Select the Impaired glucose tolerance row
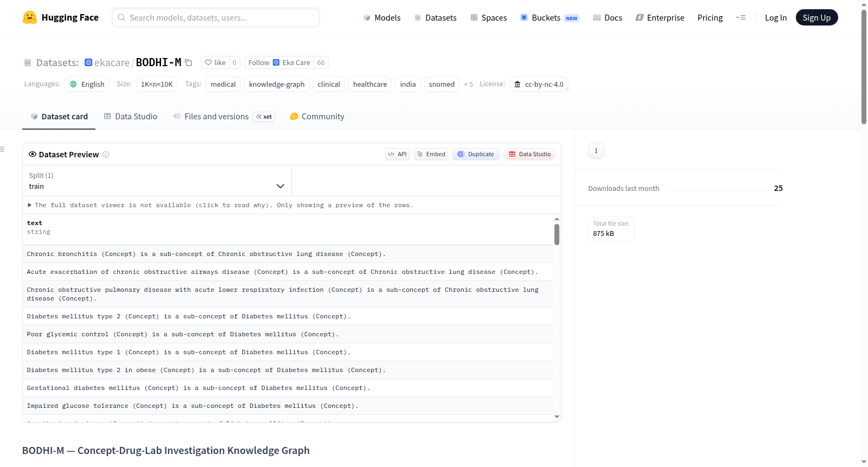Image resolution: width=868 pixels, height=467 pixels. coord(288,406)
